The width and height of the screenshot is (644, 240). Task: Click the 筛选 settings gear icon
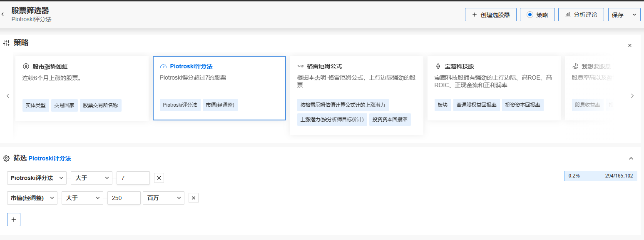coord(6,158)
